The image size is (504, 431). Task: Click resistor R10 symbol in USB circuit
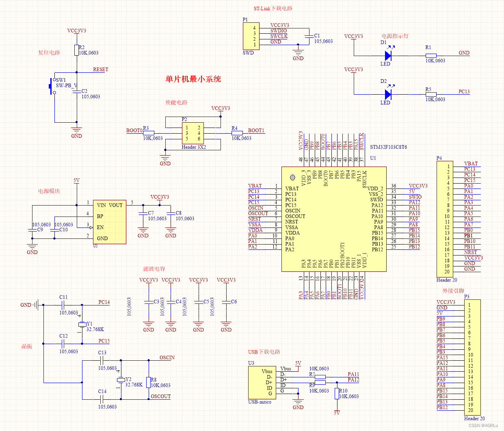click(337, 394)
